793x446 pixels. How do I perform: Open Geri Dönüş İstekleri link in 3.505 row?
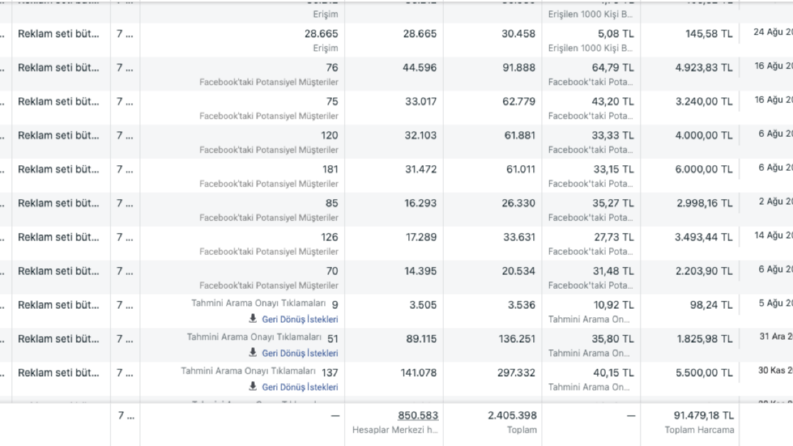(300, 319)
